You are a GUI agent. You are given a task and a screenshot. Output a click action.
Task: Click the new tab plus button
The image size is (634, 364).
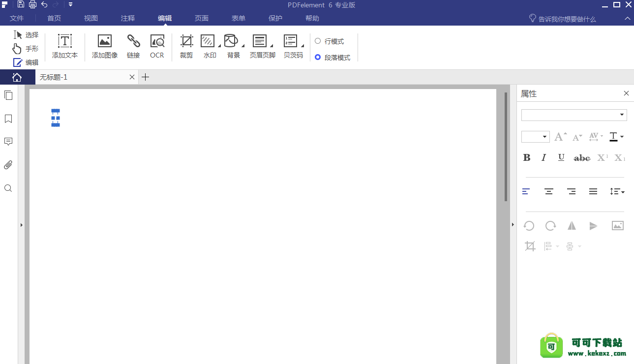[x=145, y=77]
